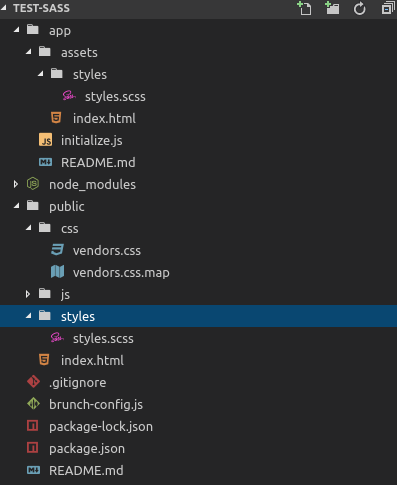Open the vendors.css.map file

click(x=121, y=273)
